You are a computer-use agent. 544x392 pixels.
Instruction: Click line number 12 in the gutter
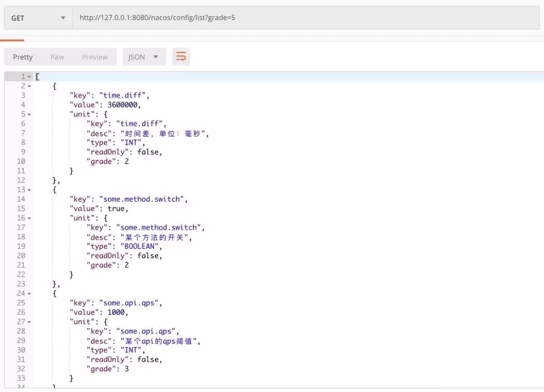[x=21, y=180]
